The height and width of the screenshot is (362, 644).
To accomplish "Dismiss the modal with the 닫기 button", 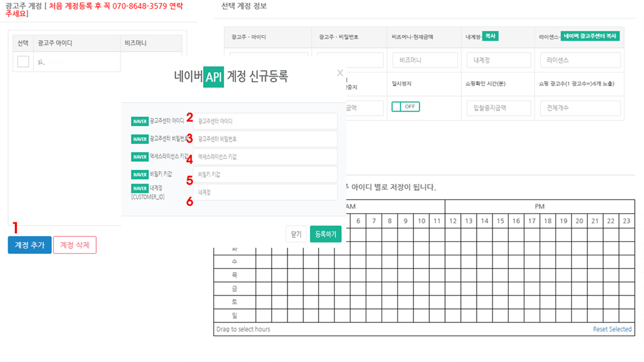I will [x=296, y=234].
